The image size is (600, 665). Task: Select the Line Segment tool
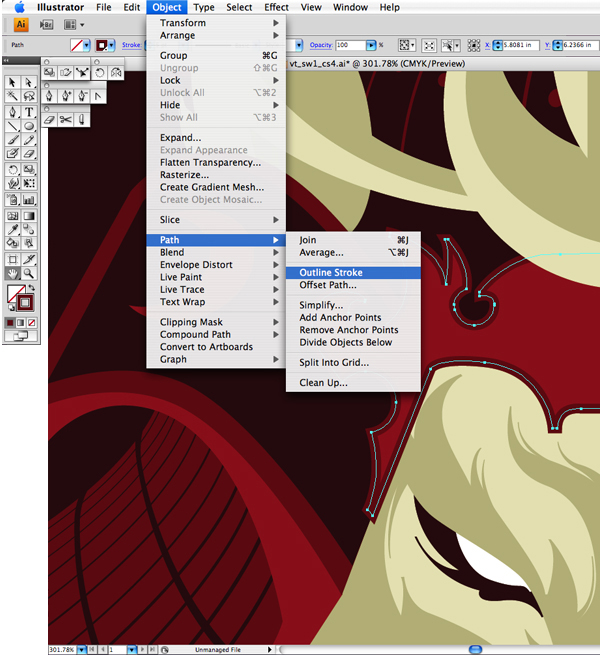(12, 126)
